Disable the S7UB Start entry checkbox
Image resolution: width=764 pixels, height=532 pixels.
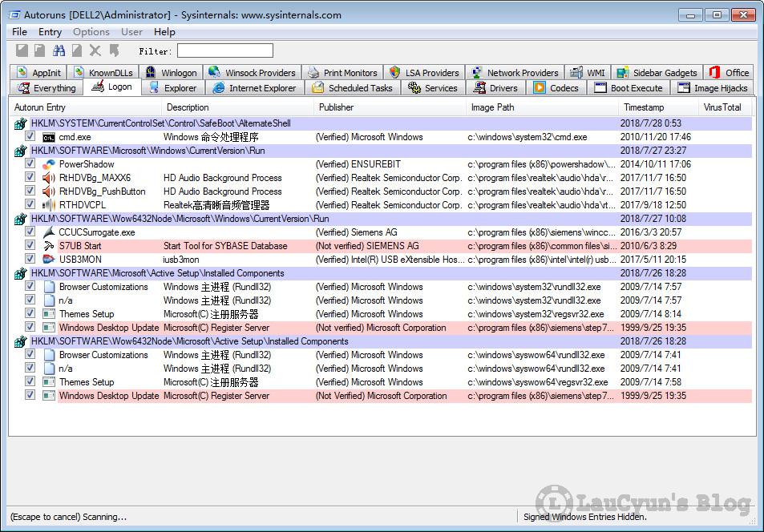[x=30, y=245]
